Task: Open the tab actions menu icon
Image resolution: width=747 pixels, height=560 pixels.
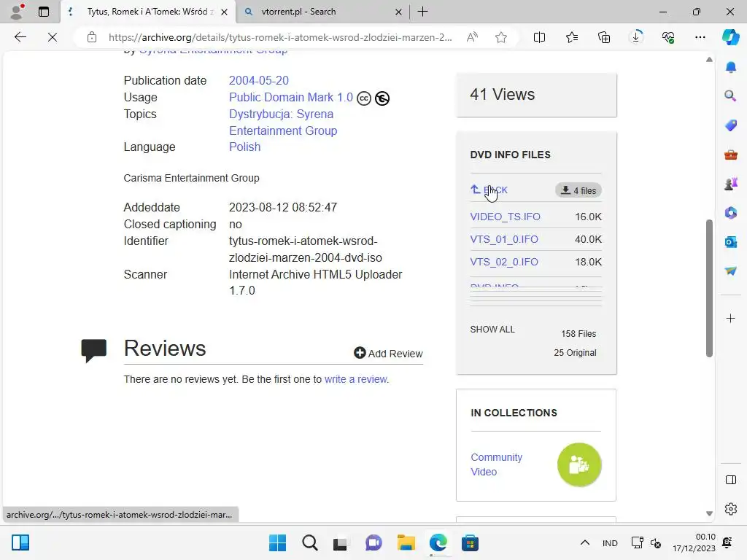Action: (44, 12)
